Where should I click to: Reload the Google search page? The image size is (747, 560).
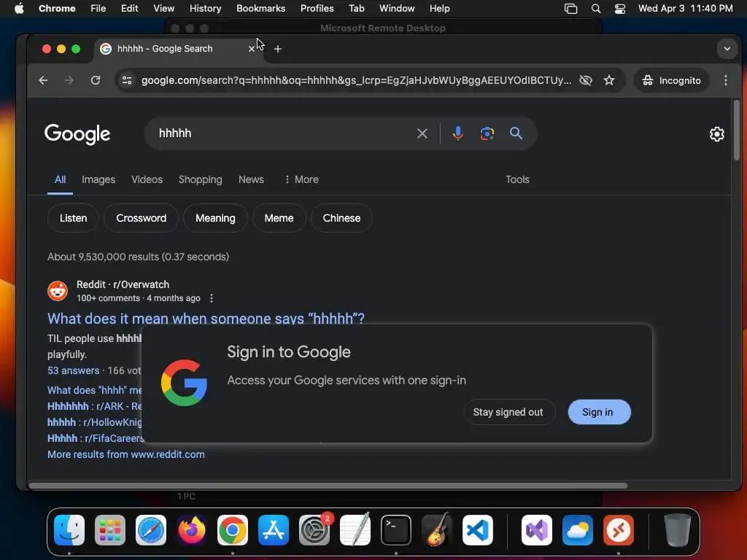[x=96, y=80]
